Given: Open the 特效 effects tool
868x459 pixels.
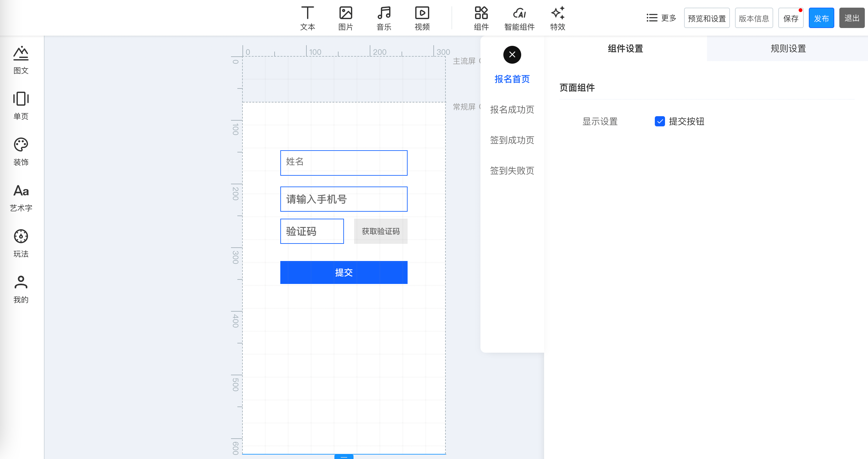Looking at the screenshot, I should [x=558, y=18].
